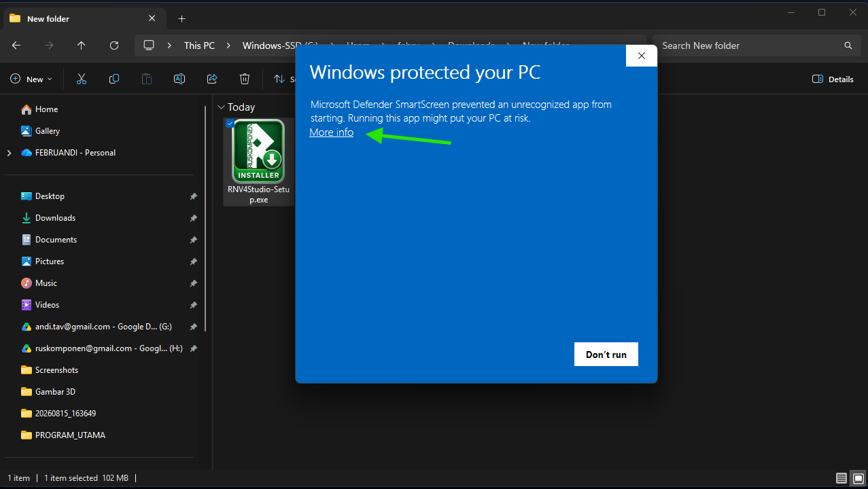Open Downloads from quick access
The height and width of the screenshot is (489, 868).
[55, 218]
